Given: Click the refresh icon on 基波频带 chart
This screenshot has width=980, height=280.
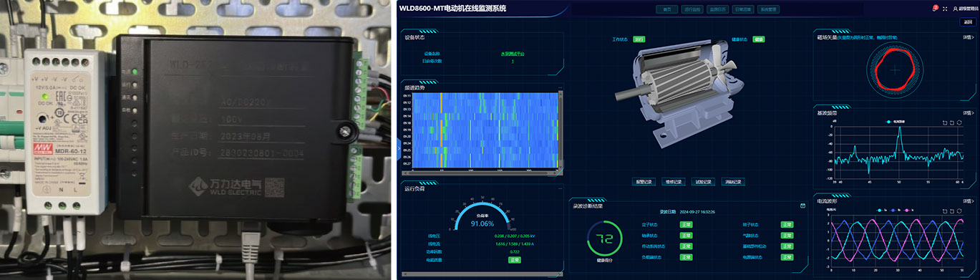Looking at the screenshot, I should pyautogui.click(x=959, y=122).
